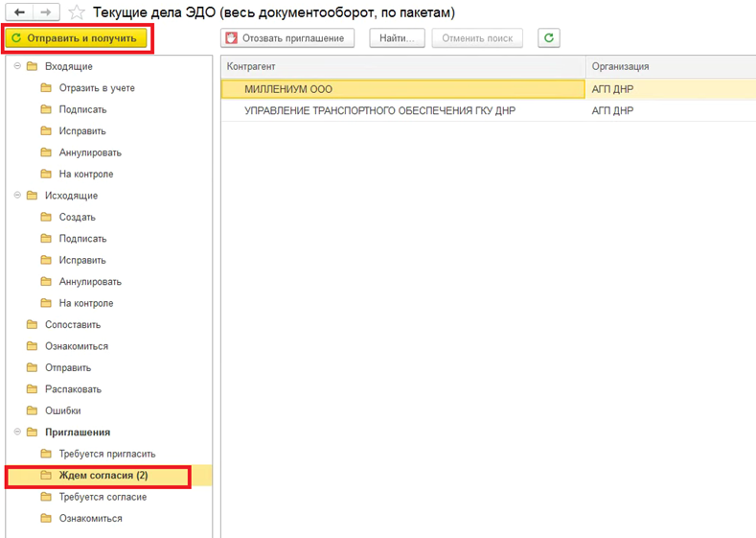Collapse the Приглашения tree node
The height and width of the screenshot is (538, 756).
click(17, 432)
